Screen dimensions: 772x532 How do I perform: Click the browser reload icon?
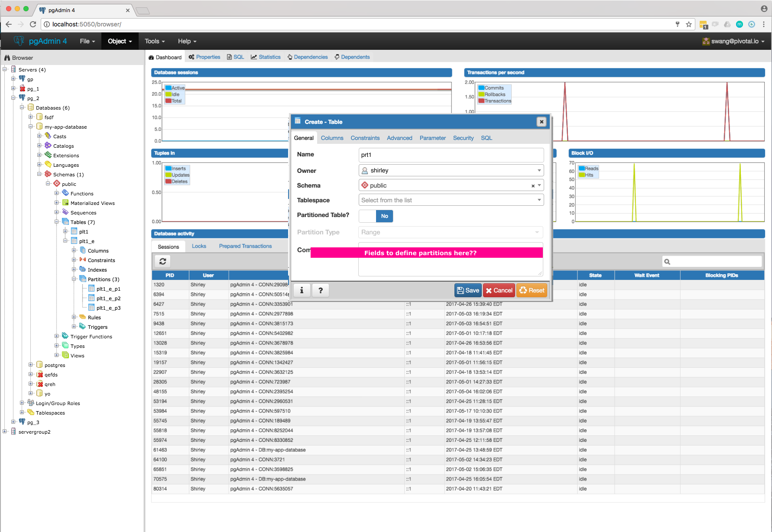[33, 24]
